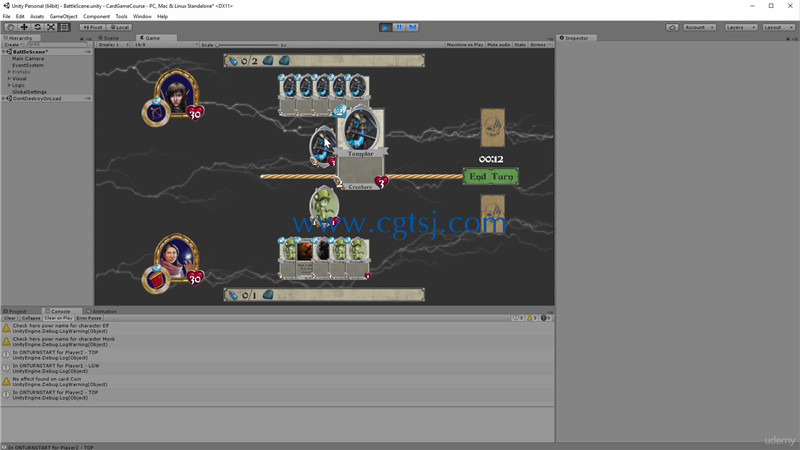Click the End Turn button
Image resolution: width=800 pixels, height=450 pixels.
[x=491, y=177]
